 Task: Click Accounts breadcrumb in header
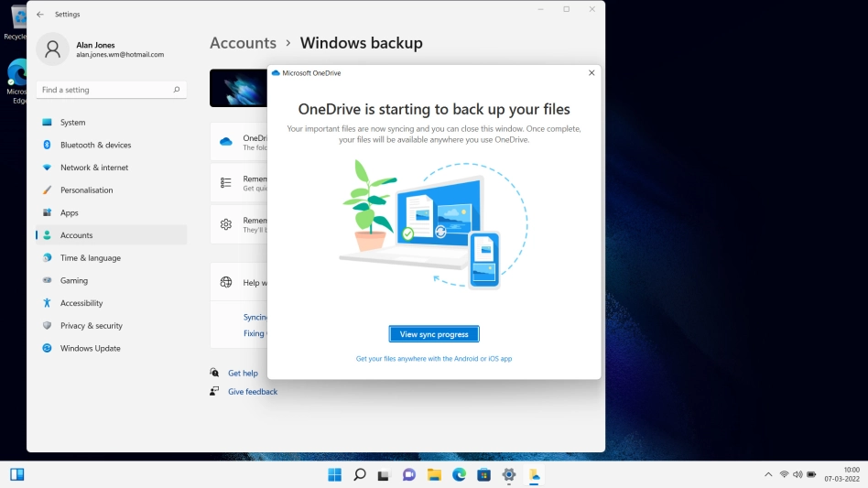(x=243, y=43)
